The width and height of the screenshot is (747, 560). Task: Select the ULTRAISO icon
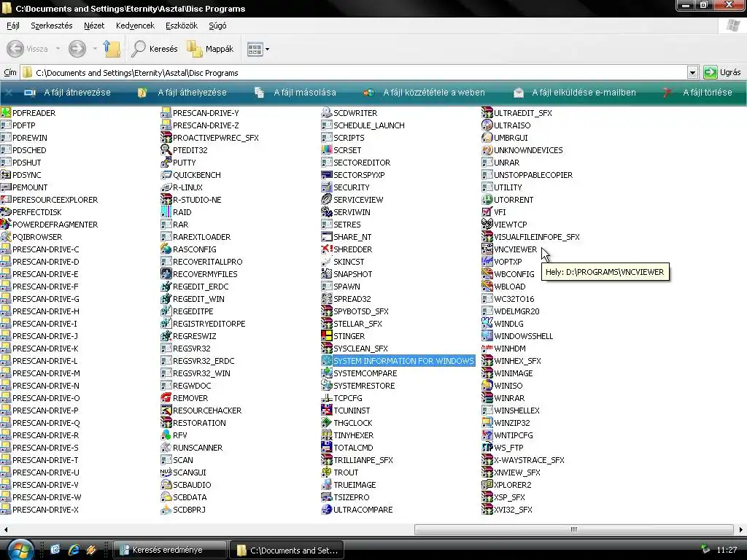pos(487,125)
